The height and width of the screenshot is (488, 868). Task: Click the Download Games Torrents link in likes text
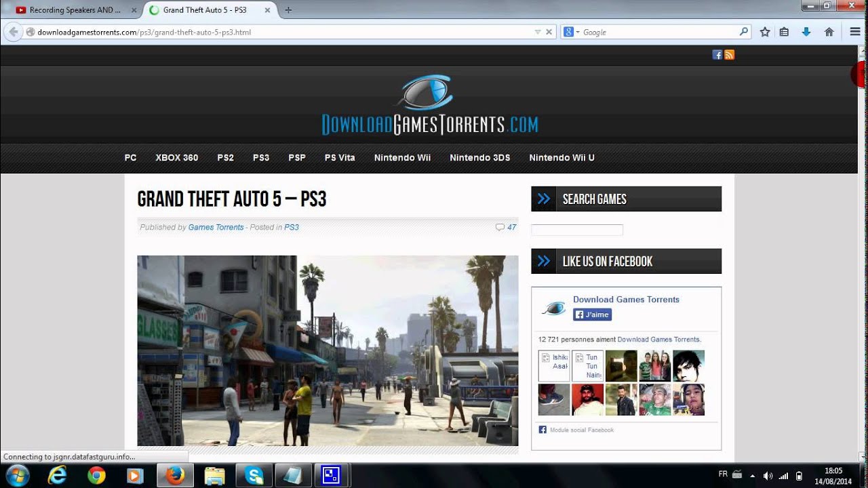coord(658,340)
